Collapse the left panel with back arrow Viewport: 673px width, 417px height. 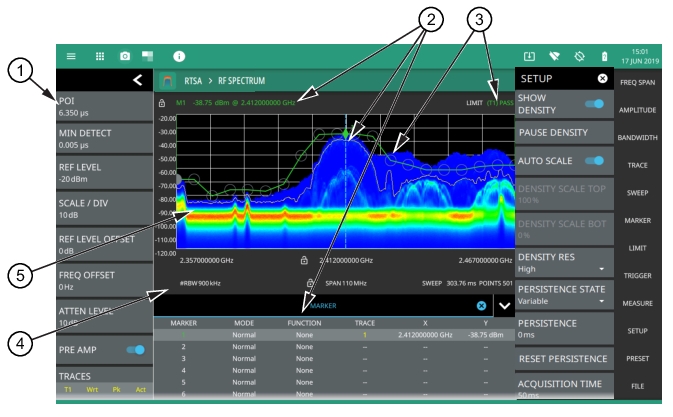138,79
